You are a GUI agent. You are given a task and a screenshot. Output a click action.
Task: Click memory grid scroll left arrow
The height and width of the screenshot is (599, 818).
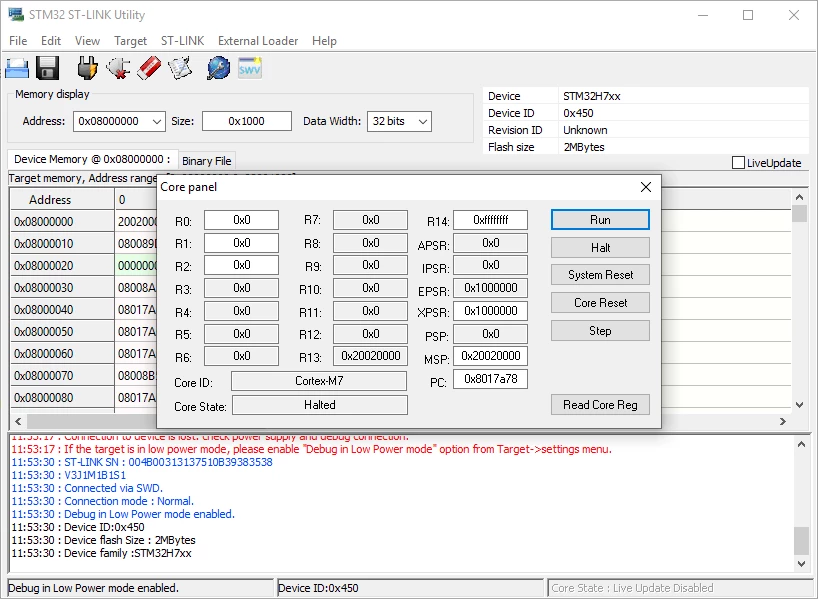[18, 421]
